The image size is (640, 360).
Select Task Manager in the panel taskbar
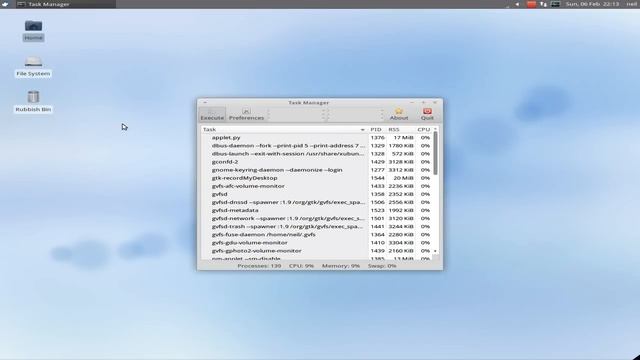pos(66,4)
